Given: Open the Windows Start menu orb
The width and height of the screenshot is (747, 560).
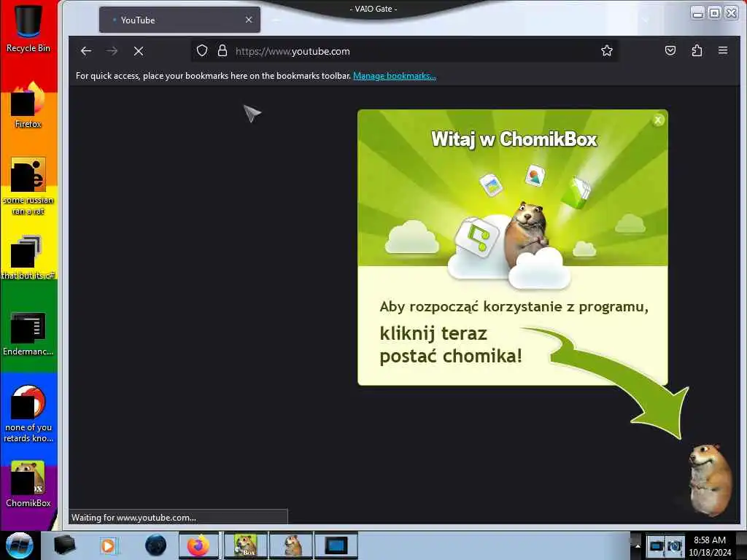Looking at the screenshot, I should [20, 545].
